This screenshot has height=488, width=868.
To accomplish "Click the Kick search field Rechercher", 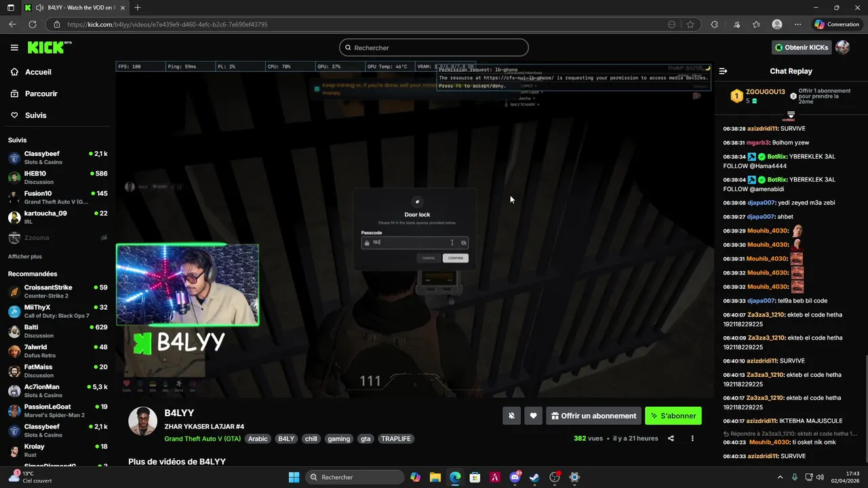I will click(434, 47).
